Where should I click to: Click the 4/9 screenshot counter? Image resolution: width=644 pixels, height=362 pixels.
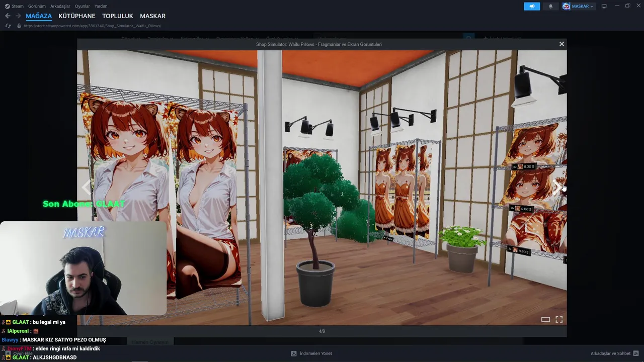tap(322, 331)
